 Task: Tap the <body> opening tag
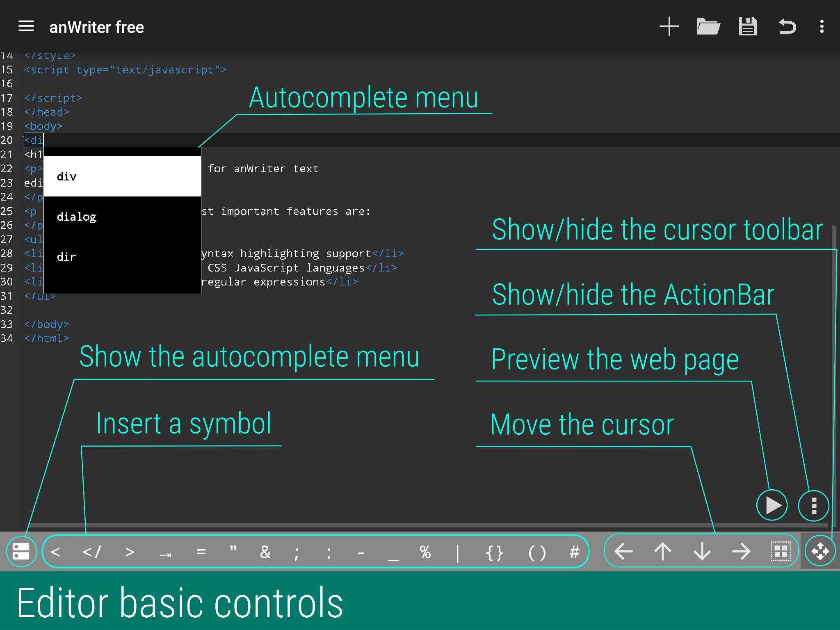pos(43,126)
